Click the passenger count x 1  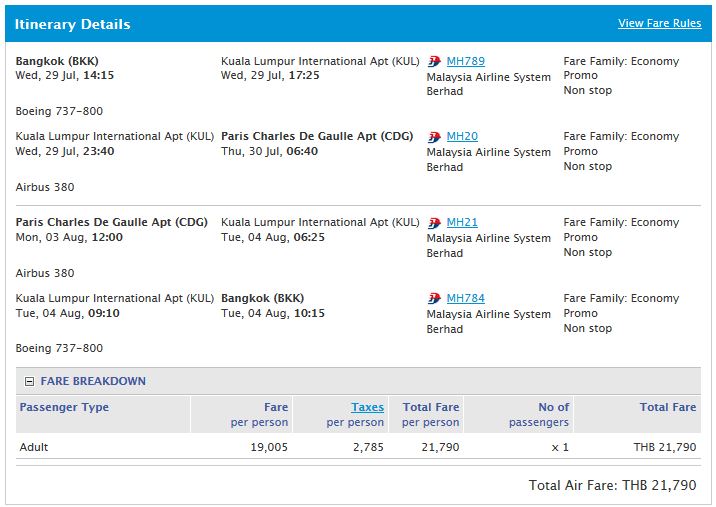tap(560, 447)
